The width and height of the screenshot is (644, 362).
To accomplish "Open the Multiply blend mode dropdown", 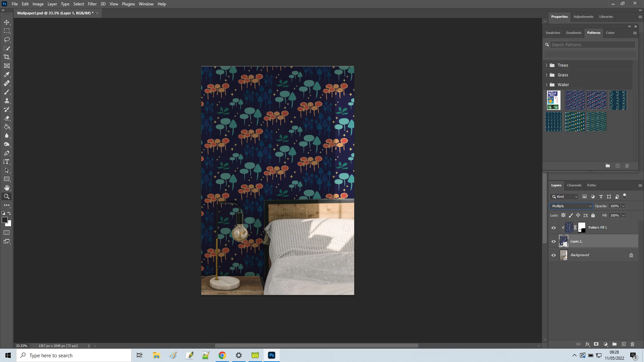I will point(571,206).
